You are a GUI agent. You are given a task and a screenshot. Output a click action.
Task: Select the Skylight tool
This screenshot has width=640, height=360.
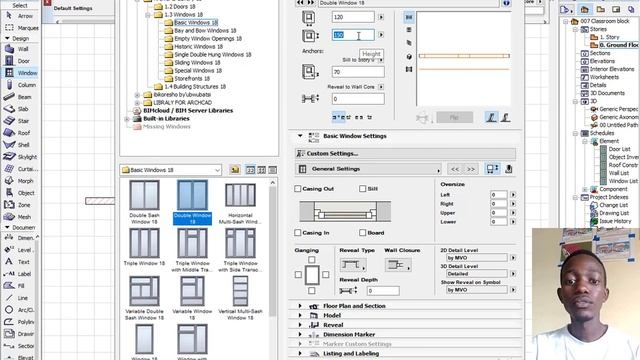(x=20, y=157)
